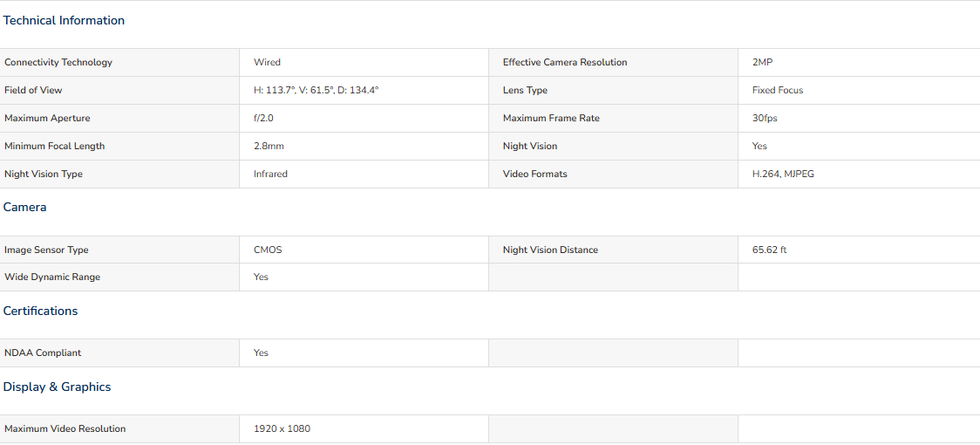The image size is (980, 445).
Task: Select the Camera section heading
Action: coord(25,207)
